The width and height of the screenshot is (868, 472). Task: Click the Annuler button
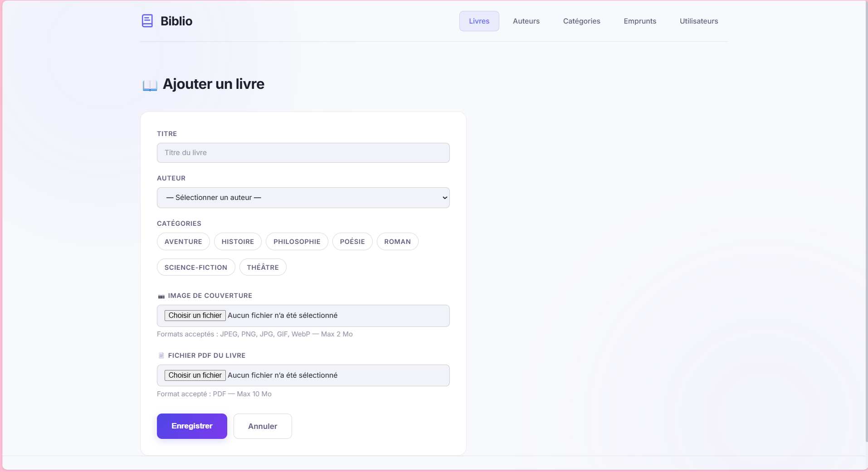(263, 426)
